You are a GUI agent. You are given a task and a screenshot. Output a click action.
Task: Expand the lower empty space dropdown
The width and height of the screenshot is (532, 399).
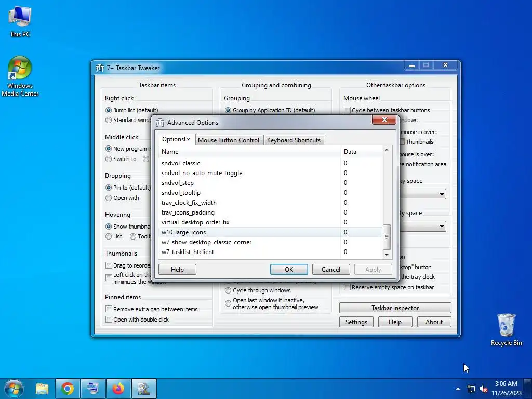[x=442, y=227]
